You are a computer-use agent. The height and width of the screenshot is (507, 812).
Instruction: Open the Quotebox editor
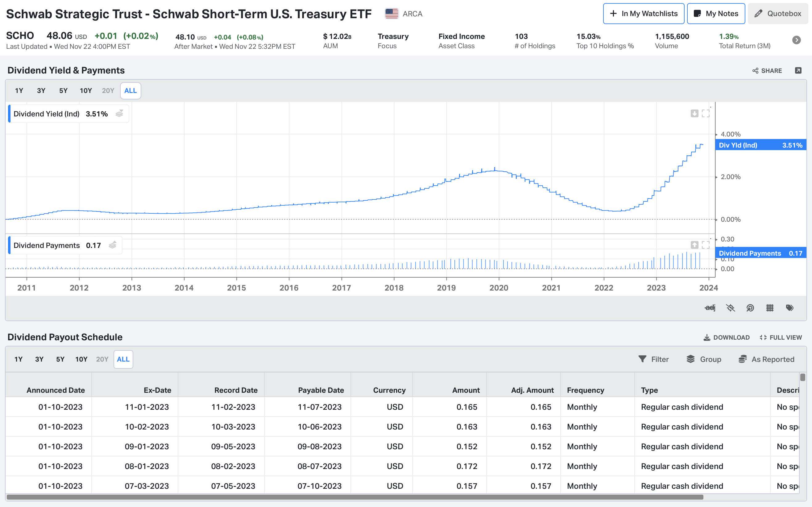pyautogui.click(x=777, y=14)
